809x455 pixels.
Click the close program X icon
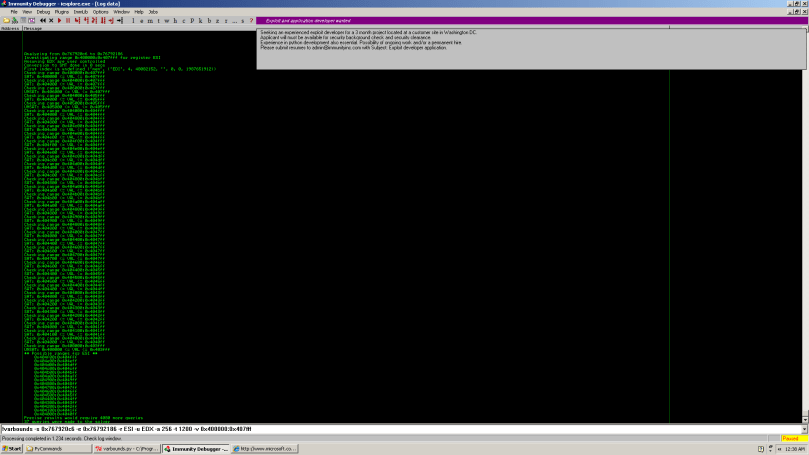[49, 20]
